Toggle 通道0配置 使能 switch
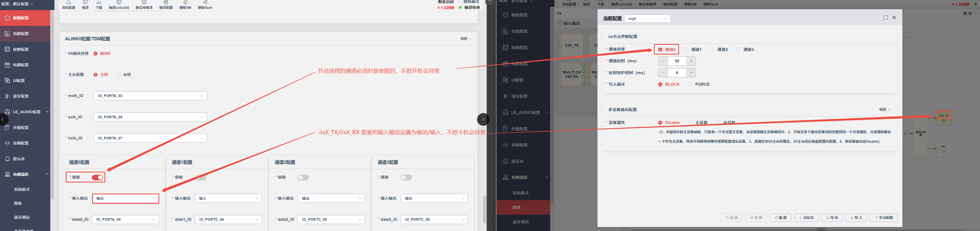The image size is (980, 231). [x=97, y=177]
